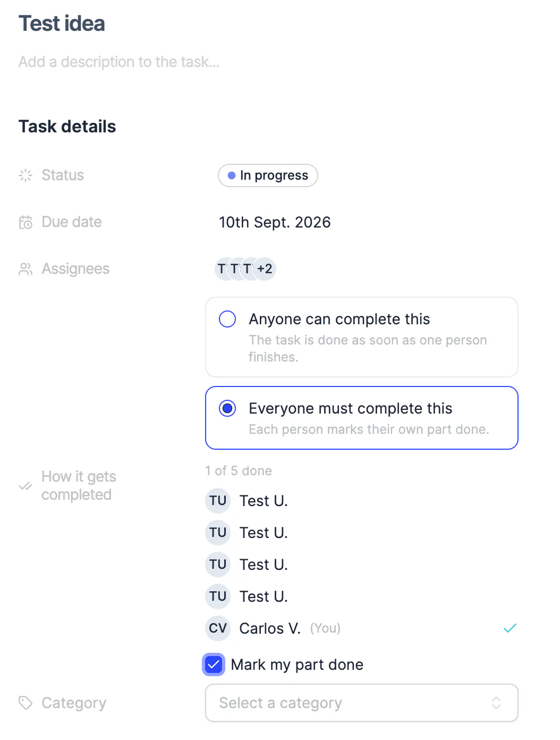The image size is (560, 740).
Task: Click the task description placeholder field
Action: [119, 62]
